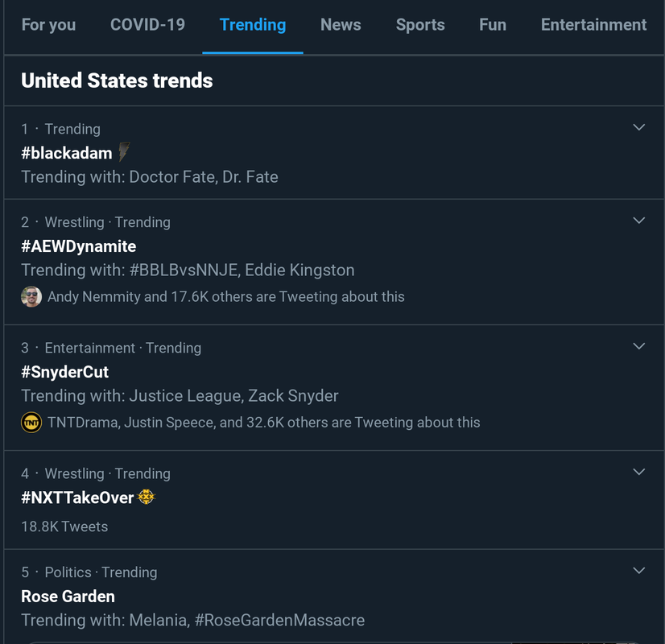
Task: Open the #blackadam trending hashtag
Action: (x=67, y=153)
